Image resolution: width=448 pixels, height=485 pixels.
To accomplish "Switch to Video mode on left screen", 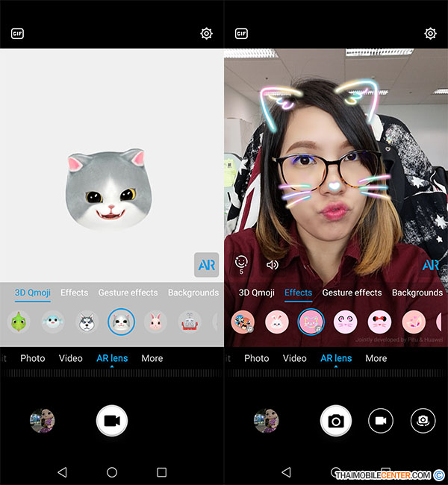I will click(x=71, y=358).
